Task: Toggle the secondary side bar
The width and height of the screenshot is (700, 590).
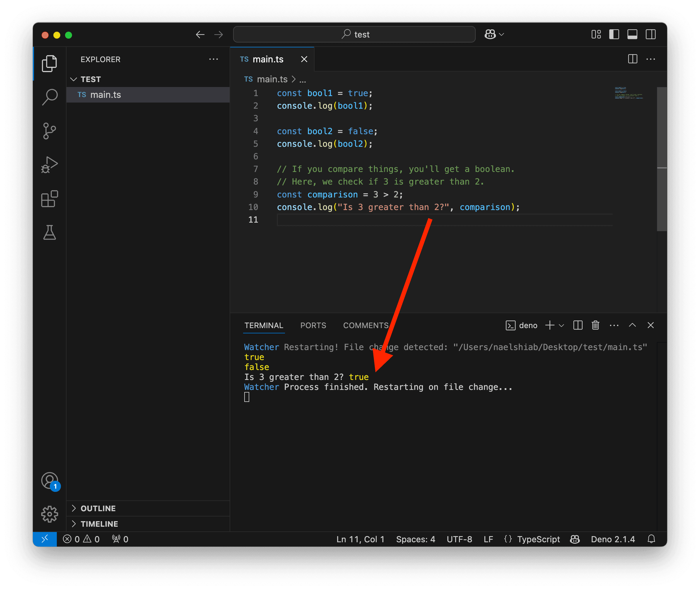Action: click(651, 35)
